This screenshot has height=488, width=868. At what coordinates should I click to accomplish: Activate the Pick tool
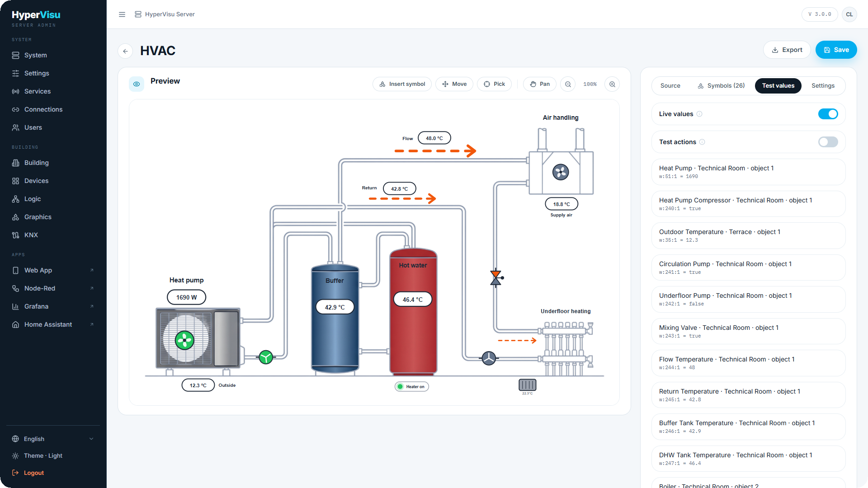494,84
